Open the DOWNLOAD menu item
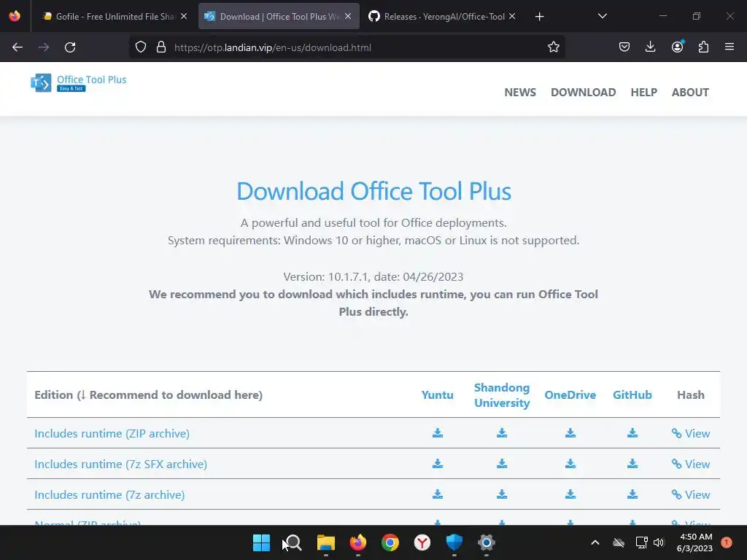The height and width of the screenshot is (560, 747). (583, 92)
